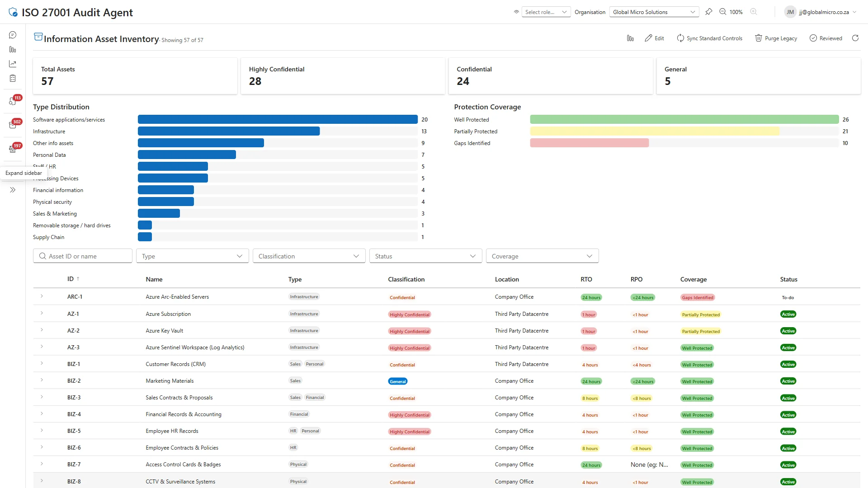This screenshot has width=868, height=488.
Task: Open the trends chart sidebar icon
Action: [x=12, y=64]
